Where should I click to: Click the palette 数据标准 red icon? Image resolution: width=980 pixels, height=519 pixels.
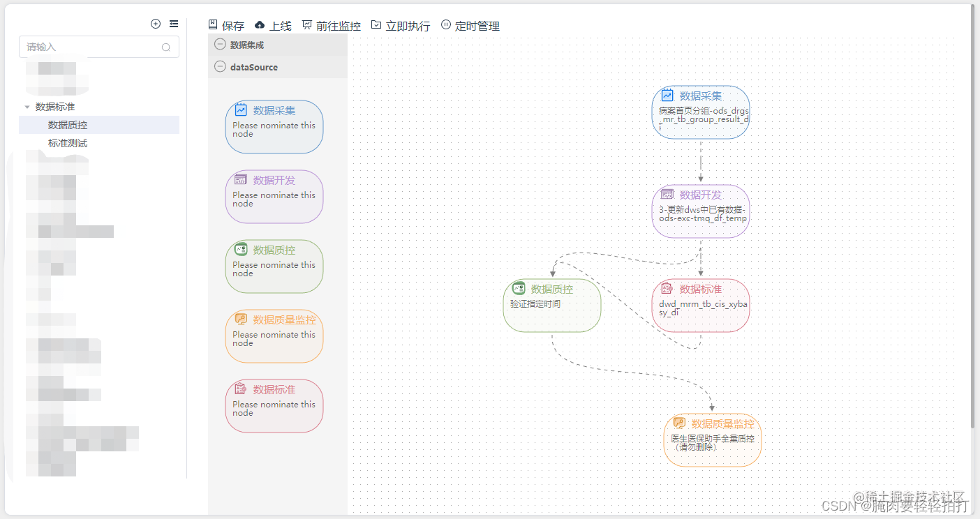241,389
